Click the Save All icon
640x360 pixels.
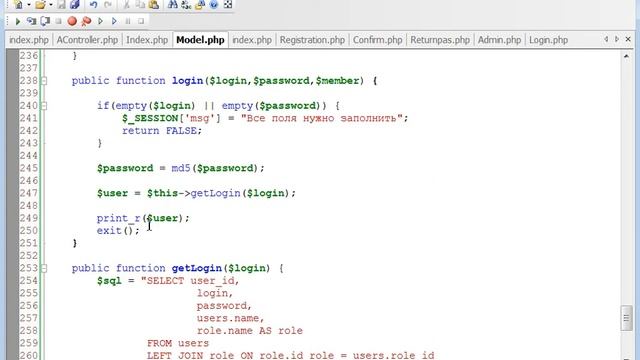pyautogui.click(x=75, y=4)
